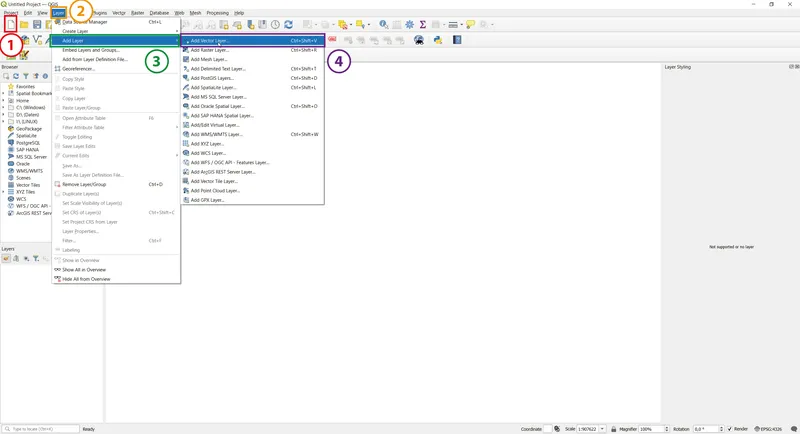Screen dimensions: 800x434
Task: Select GeoPackage in the Browser tree
Action: pyautogui.click(x=29, y=129)
